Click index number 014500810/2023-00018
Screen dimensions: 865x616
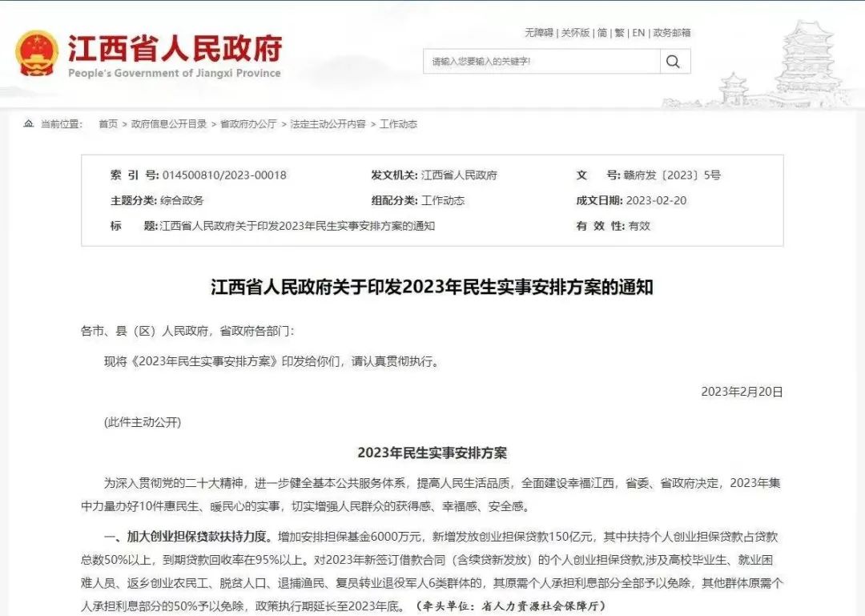pos(224,175)
